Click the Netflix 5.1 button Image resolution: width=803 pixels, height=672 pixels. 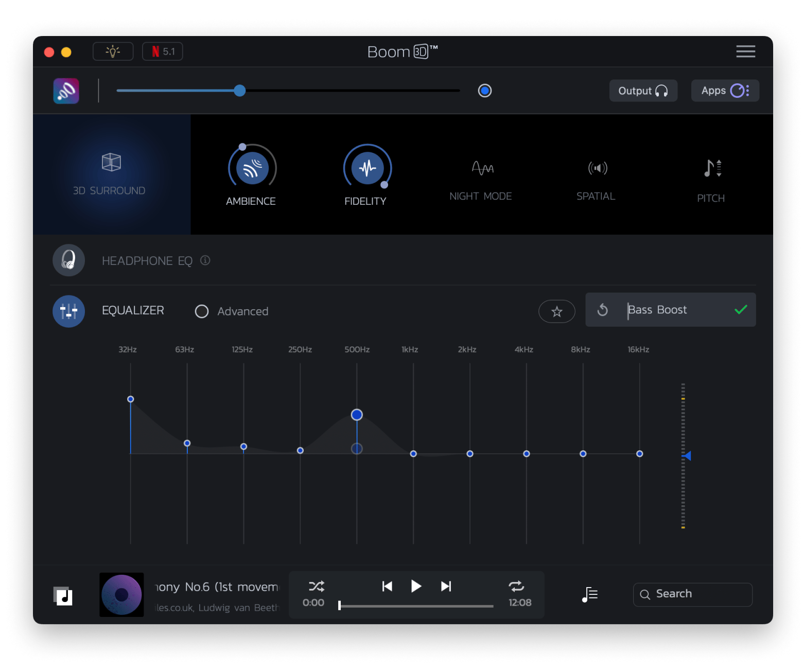[x=163, y=51]
